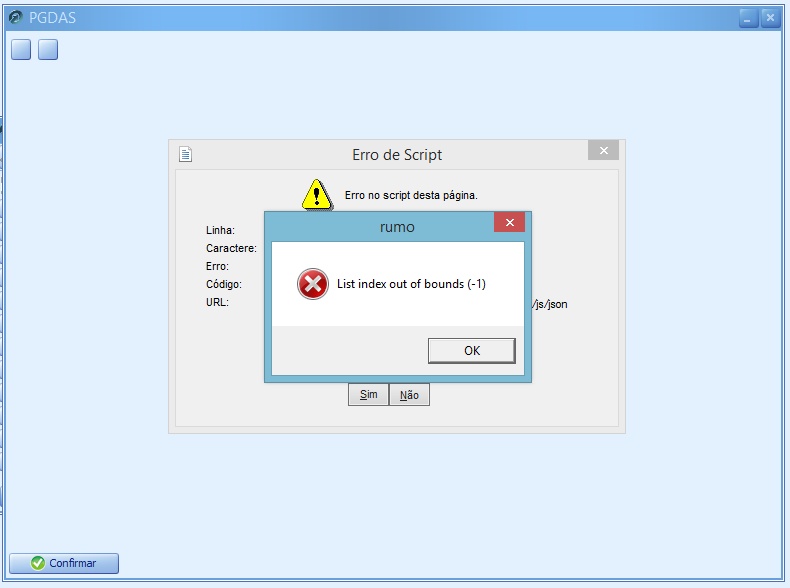Click the rumo dialog title bar
Image resolution: width=790 pixels, height=588 pixels.
[380, 227]
